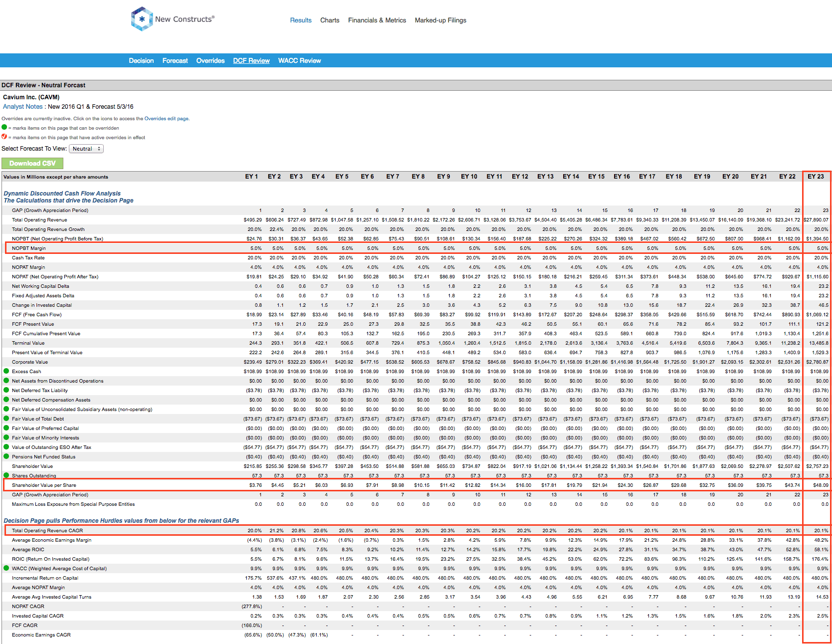Click override dot for Net Deferred Compensation Assets
This screenshot has width=832, height=644.
coord(6,400)
